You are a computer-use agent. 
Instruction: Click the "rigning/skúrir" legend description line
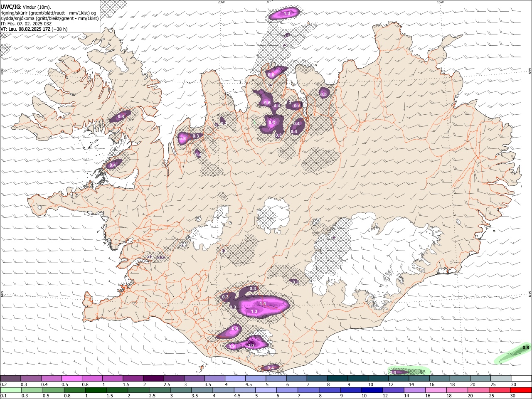click(x=48, y=13)
